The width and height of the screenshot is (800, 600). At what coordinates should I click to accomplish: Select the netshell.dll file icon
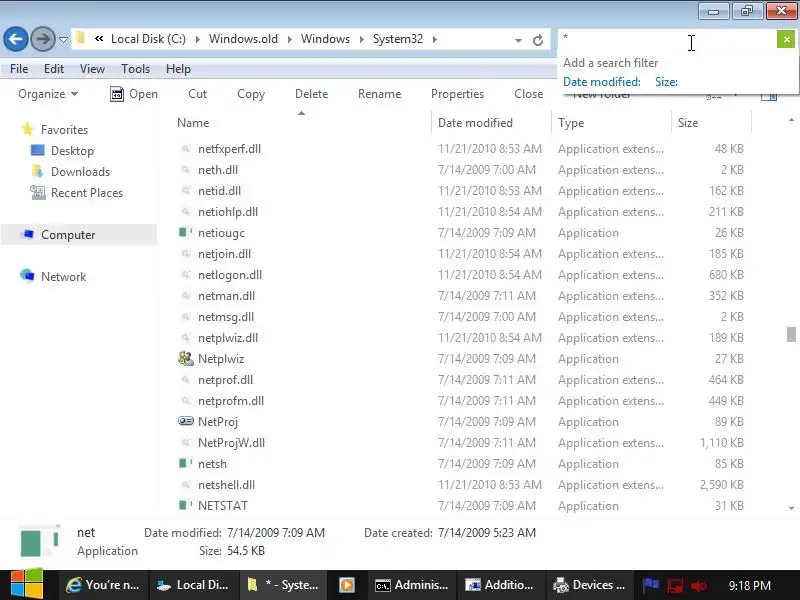point(186,485)
